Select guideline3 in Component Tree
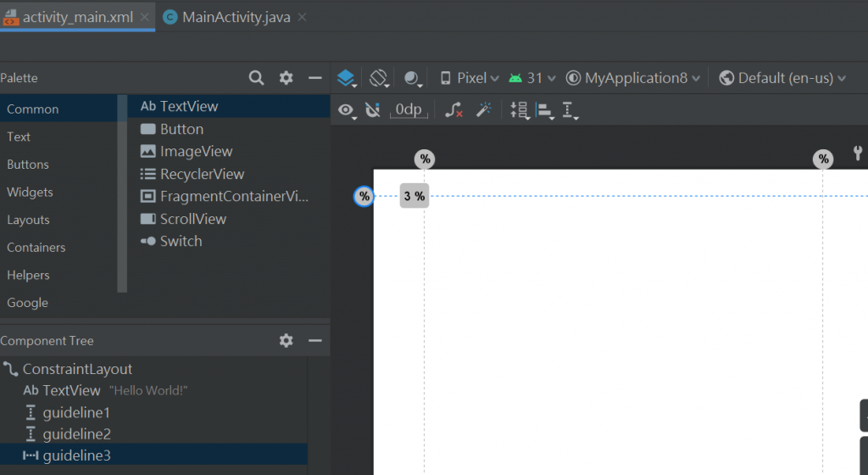868x475 pixels. [153, 455]
